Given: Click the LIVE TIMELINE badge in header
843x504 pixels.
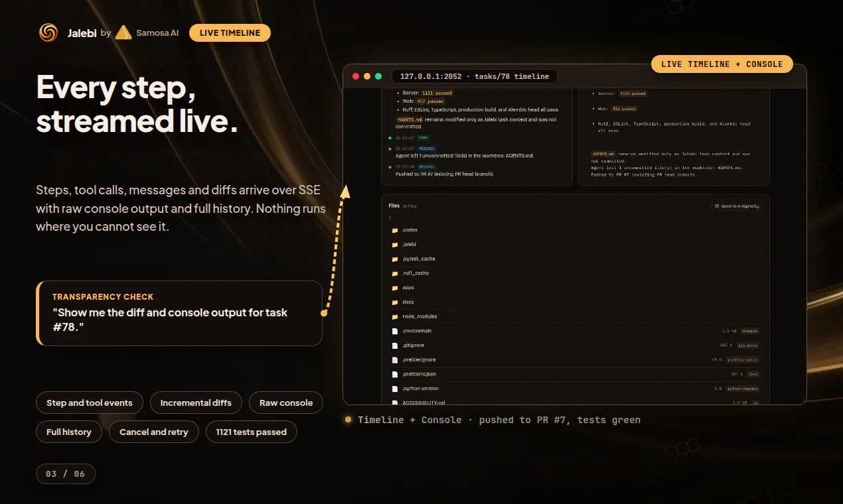Looking at the screenshot, I should click(x=230, y=32).
